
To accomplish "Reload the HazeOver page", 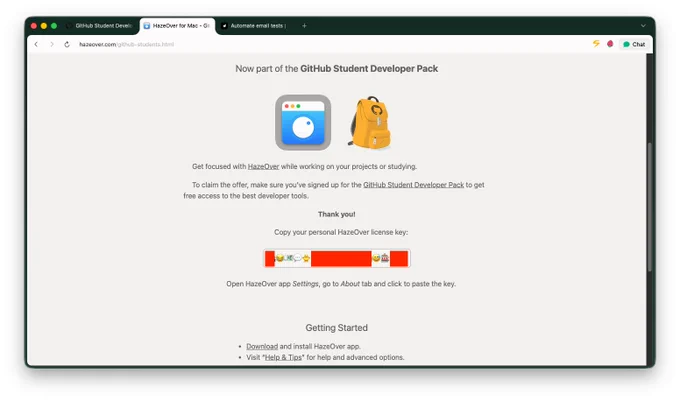I will pyautogui.click(x=67, y=44).
